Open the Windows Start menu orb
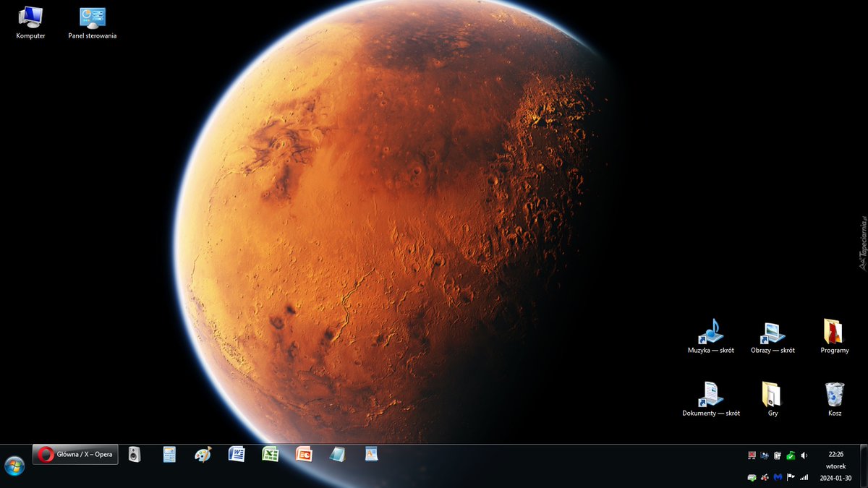 tap(14, 466)
